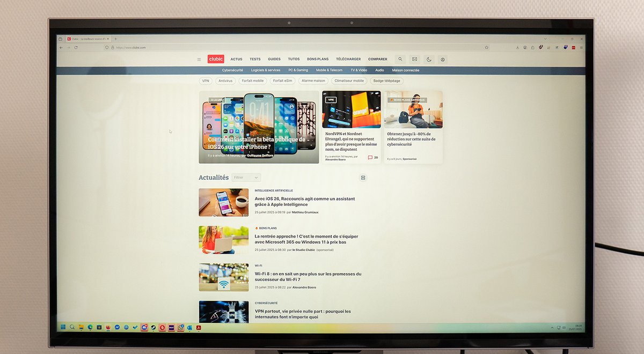Open author Mathieu Grumiaux's page
Screen dimensions: 644x354
coord(305,212)
